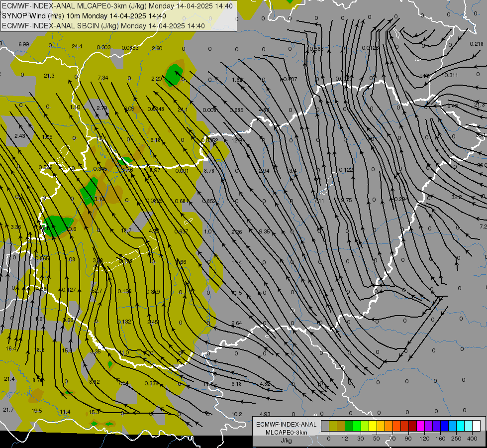
Task: Click the map value 2.64
Action: tap(237, 324)
